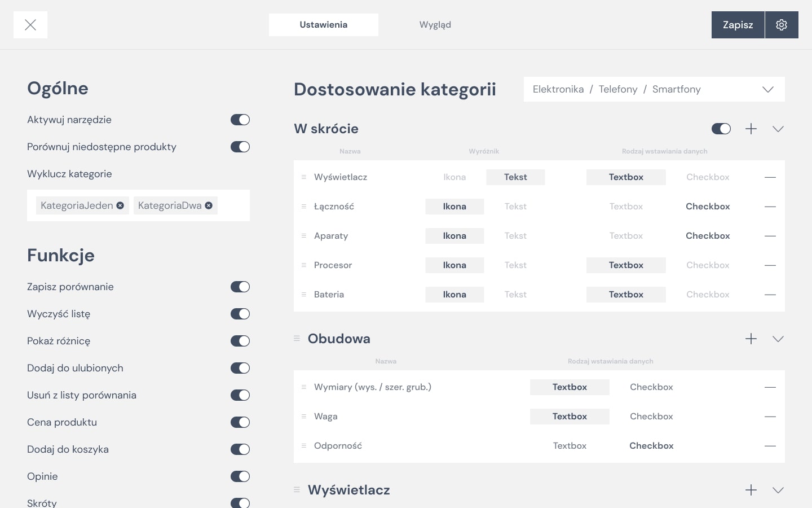Select the Ustawienia tab

pos(324,25)
